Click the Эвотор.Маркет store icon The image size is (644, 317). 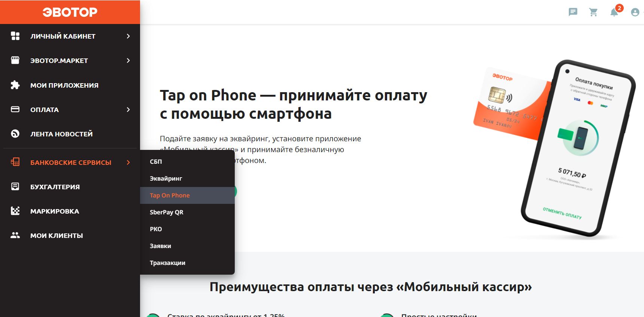[15, 60]
